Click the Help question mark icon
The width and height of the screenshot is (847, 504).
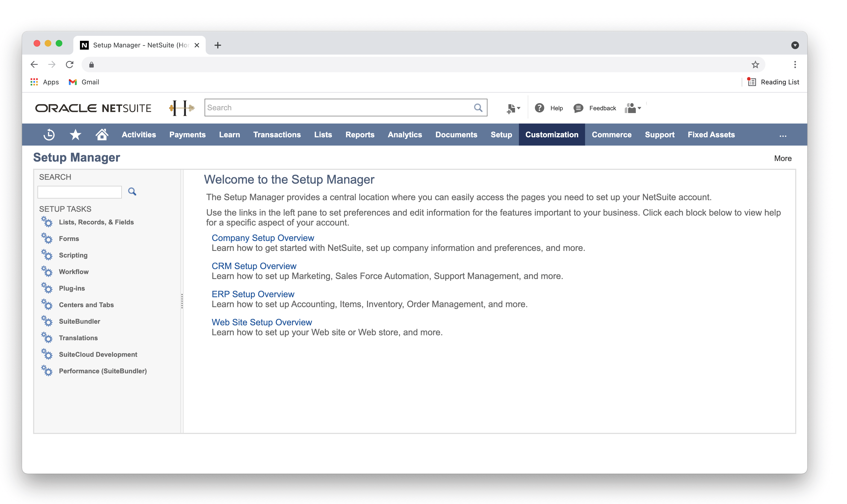(x=539, y=108)
